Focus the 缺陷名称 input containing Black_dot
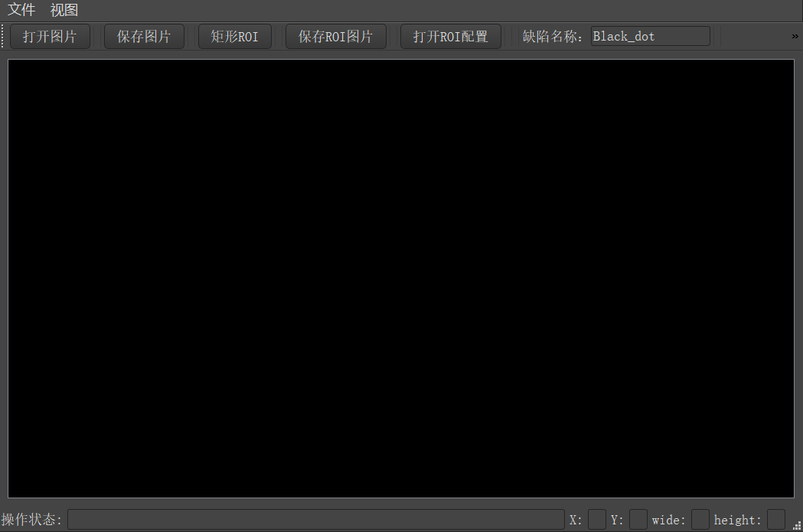Viewport: 803px width, 532px height. point(651,36)
